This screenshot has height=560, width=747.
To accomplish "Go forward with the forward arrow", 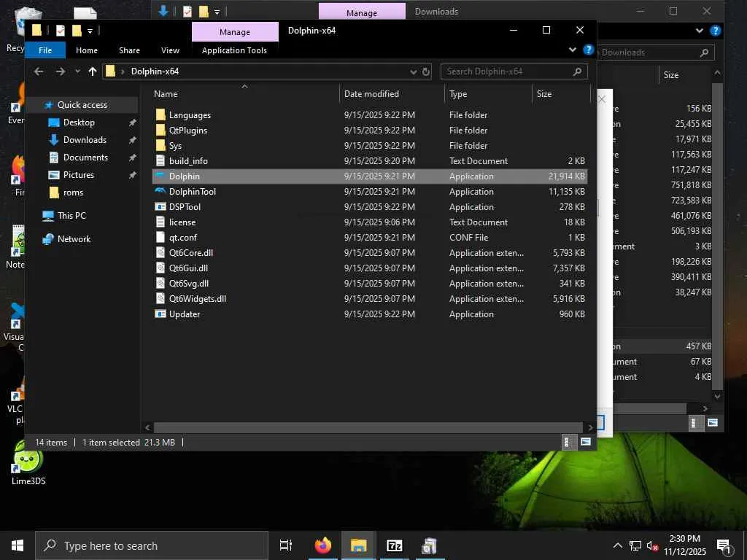I will (60, 71).
